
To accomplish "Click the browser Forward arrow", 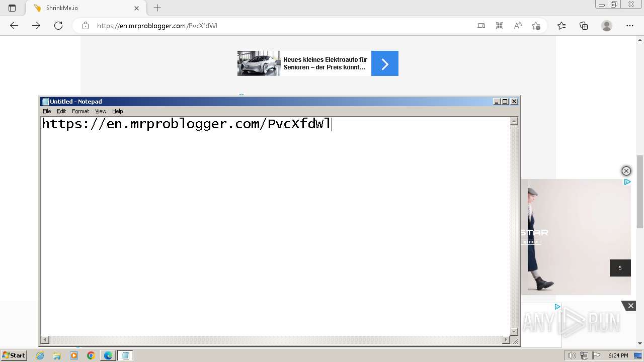I will coord(36,26).
